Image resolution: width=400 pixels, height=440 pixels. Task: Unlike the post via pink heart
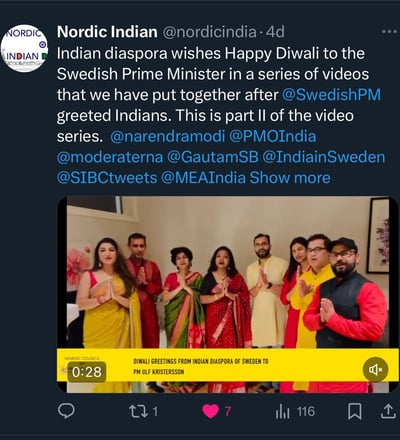(x=211, y=411)
